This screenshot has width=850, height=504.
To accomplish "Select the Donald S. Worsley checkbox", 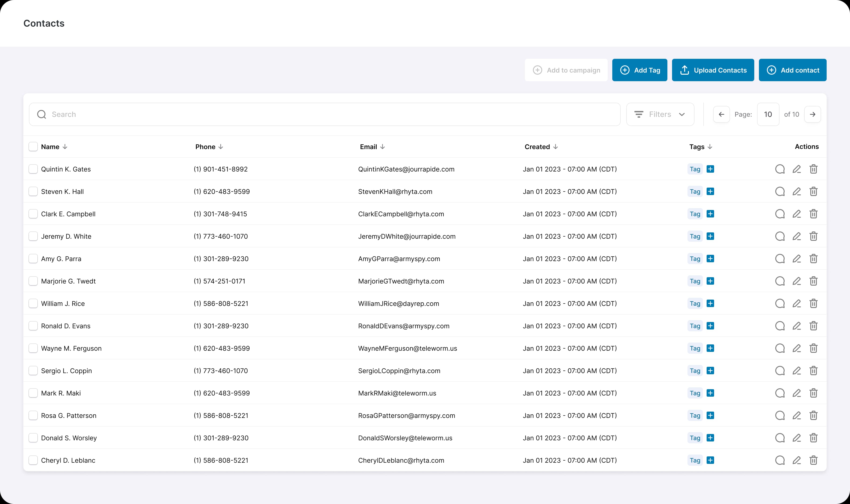I will pos(33,438).
